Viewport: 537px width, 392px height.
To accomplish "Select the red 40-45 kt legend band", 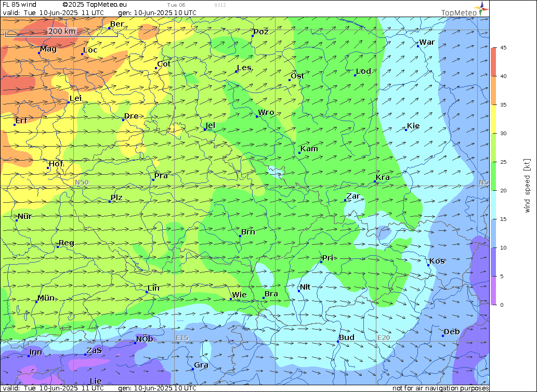I will [493, 62].
